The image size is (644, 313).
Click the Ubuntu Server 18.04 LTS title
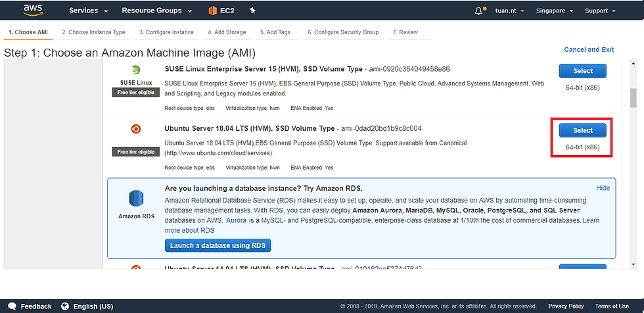tap(249, 129)
